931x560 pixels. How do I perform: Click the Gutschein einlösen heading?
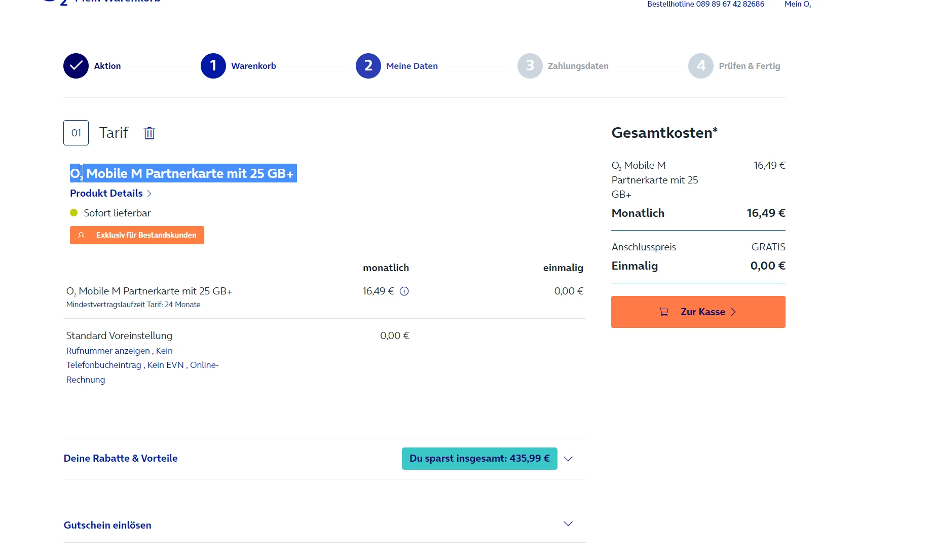click(x=107, y=525)
